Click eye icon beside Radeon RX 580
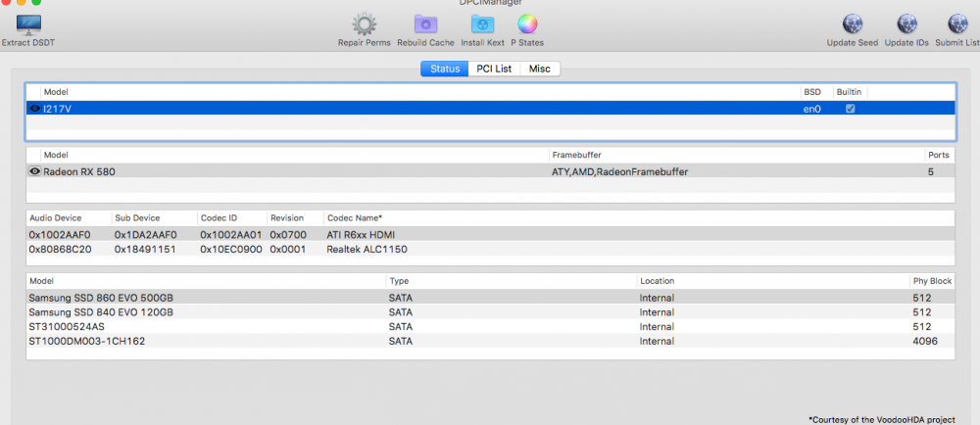Viewport: 980px width, 425px height. (35, 171)
